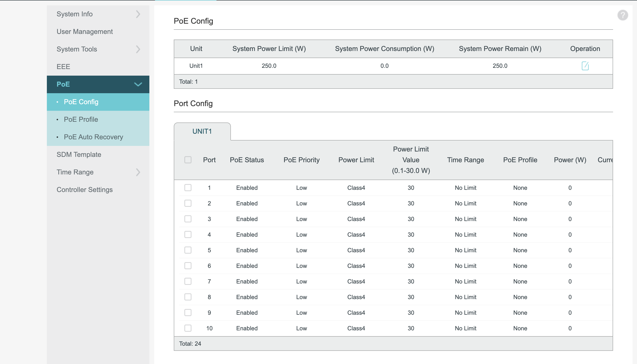The image size is (637, 364).
Task: Open SDM Template page
Action: [79, 154]
